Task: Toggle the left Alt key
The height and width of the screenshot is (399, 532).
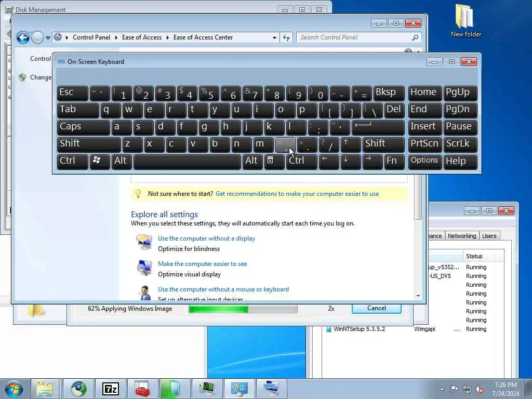Action: click(x=122, y=162)
